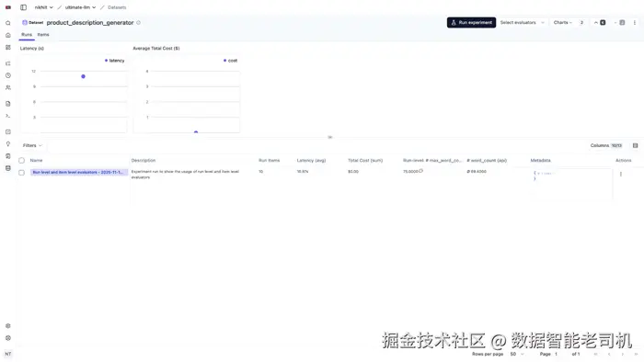Open the Charts dropdown
This screenshot has height=362, width=644.
[569, 23]
